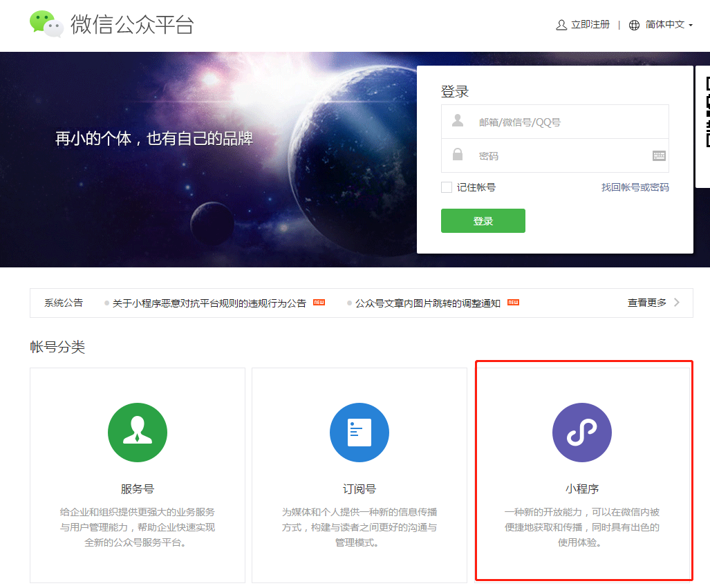Click the WeChat logo icon
Viewport: 710px width, 588px height.
click(46, 23)
